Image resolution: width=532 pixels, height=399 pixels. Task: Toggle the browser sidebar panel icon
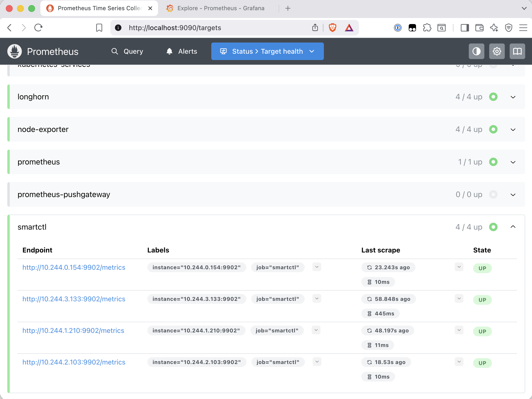coord(465,28)
